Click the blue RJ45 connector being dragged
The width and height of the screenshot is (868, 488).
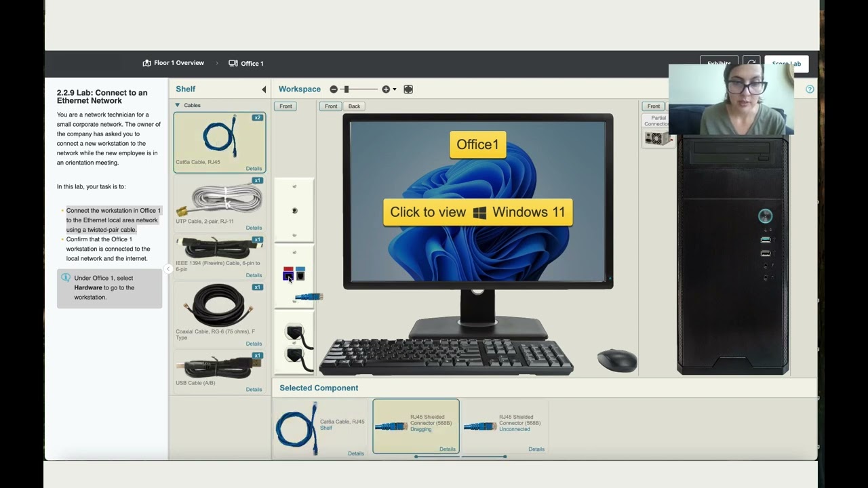[x=309, y=297]
